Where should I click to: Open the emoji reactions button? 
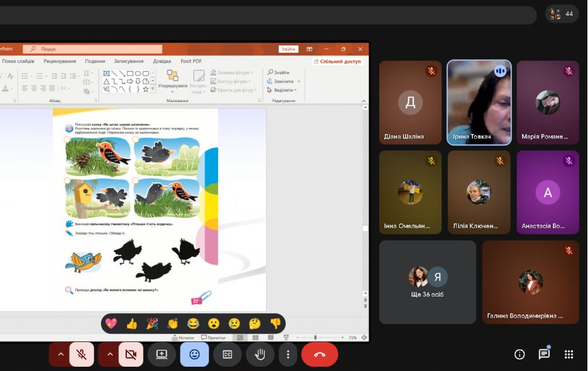coord(195,354)
